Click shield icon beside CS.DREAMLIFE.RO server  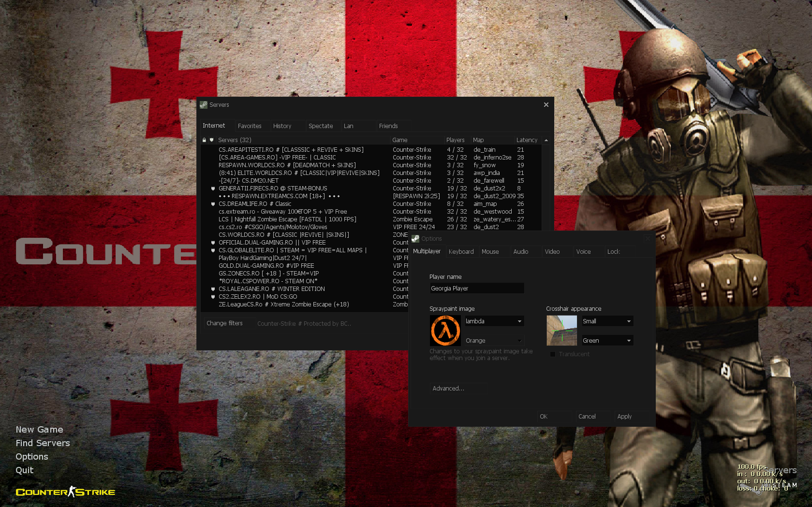tap(213, 204)
